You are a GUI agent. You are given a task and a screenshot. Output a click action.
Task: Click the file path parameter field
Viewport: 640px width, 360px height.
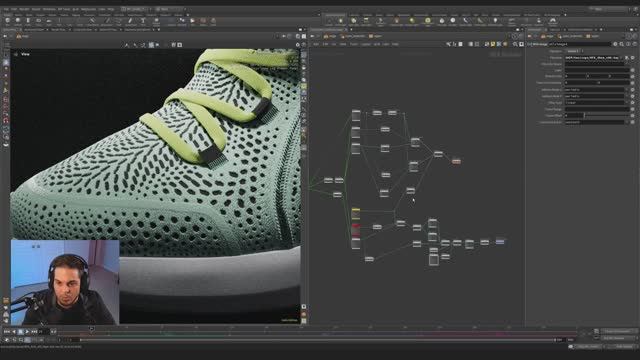(595, 58)
